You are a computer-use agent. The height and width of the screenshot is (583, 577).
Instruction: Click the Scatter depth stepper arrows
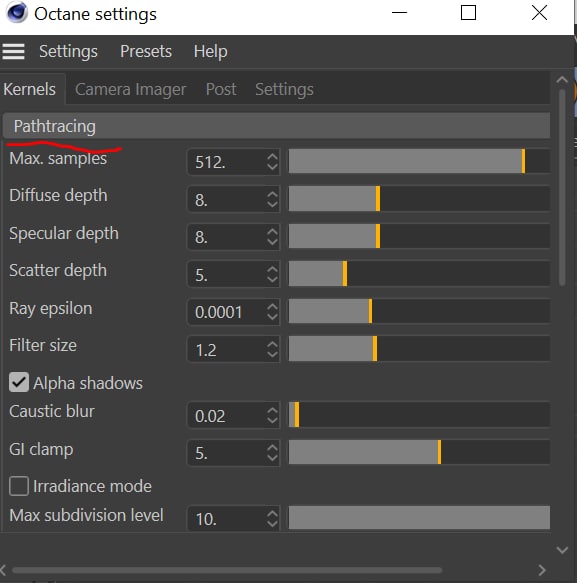click(x=272, y=274)
